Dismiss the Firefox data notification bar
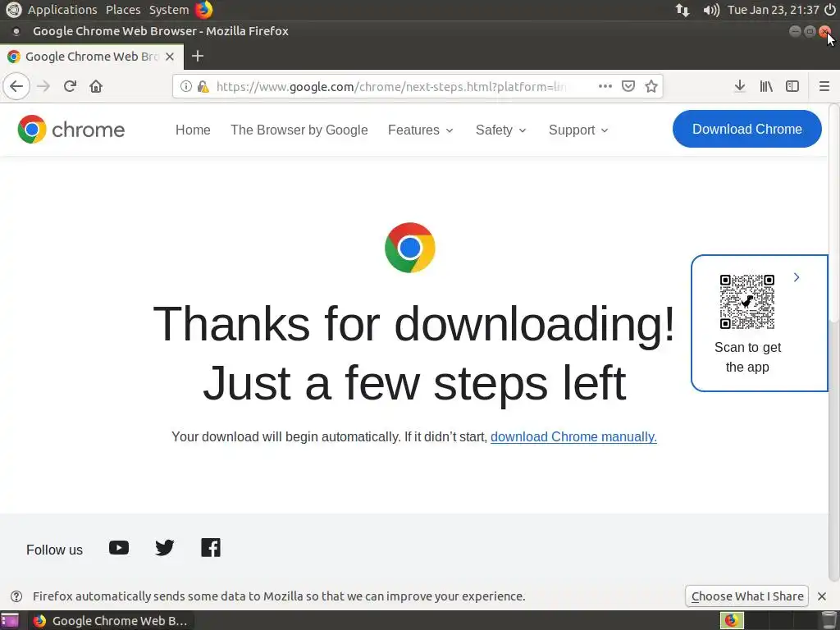Image resolution: width=840 pixels, height=630 pixels. coord(822,596)
